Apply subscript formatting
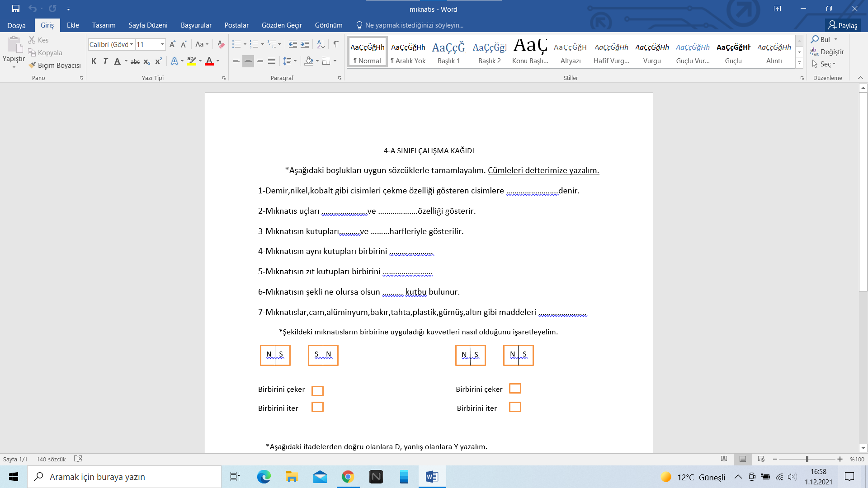 (146, 61)
